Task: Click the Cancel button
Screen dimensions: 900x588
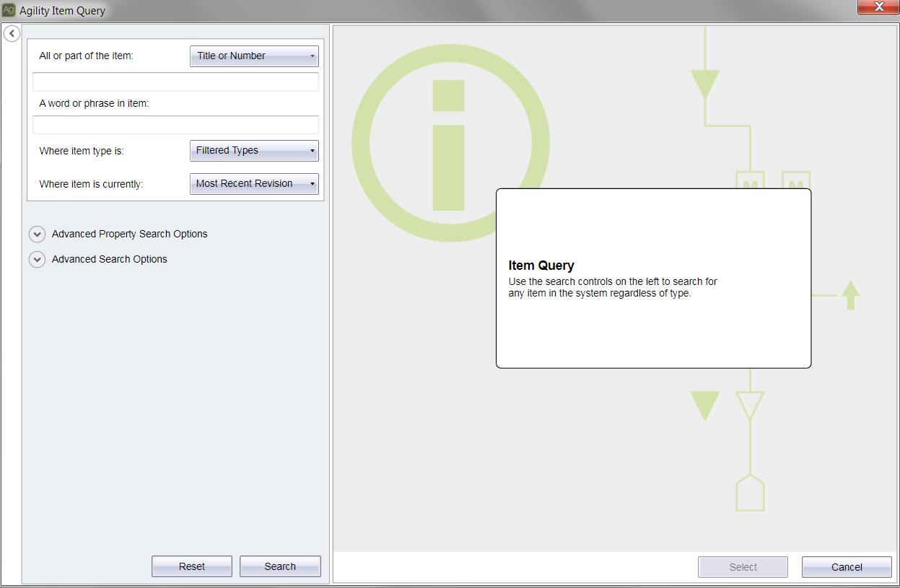Action: (847, 567)
